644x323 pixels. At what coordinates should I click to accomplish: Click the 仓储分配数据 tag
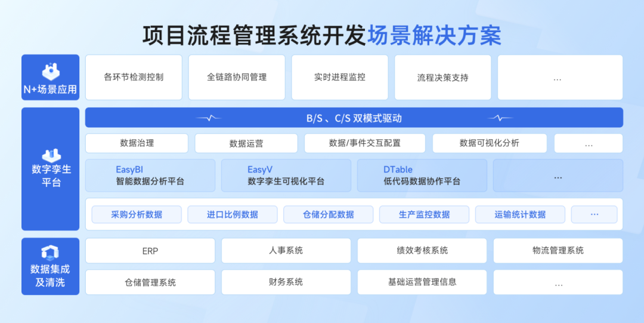coord(328,214)
